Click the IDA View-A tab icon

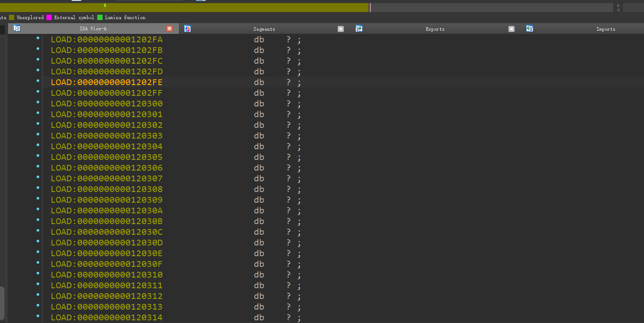pos(17,29)
